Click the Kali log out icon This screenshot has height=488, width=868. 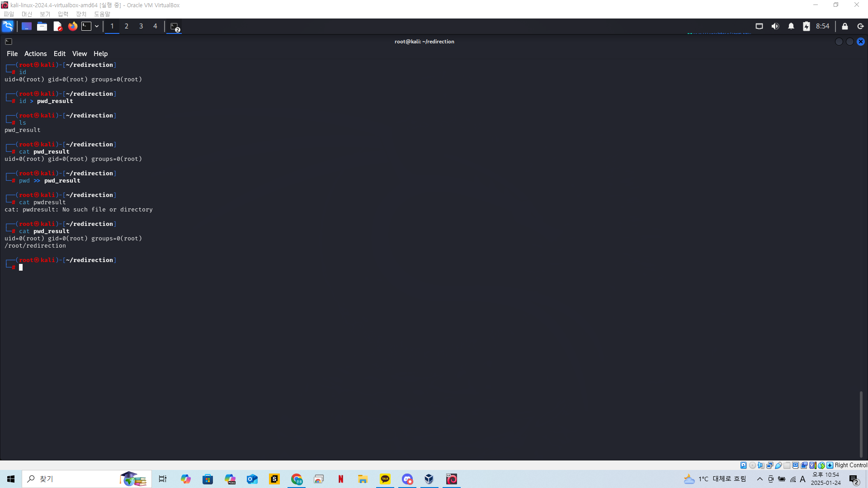point(860,26)
